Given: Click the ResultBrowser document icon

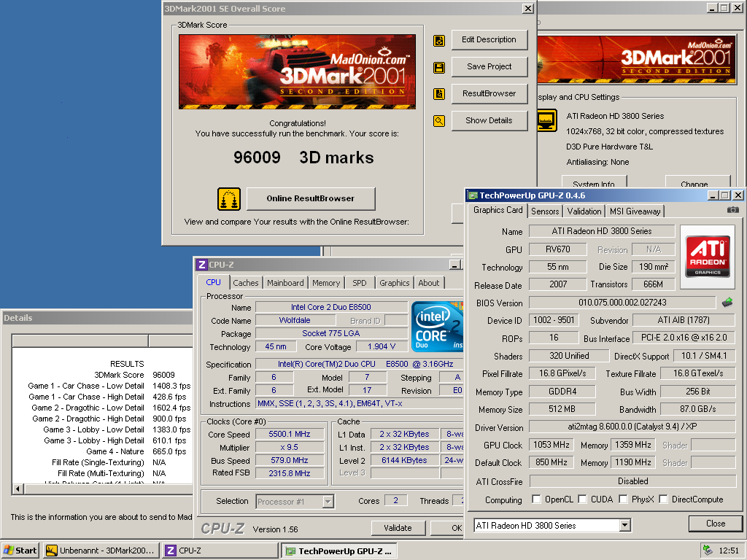Looking at the screenshot, I should click(438, 94).
